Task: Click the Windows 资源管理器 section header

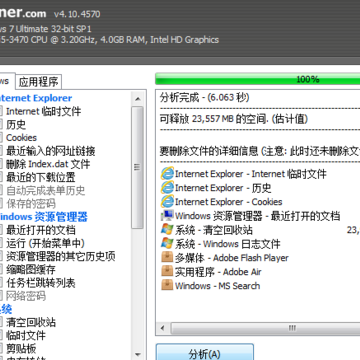Action: pos(43,217)
